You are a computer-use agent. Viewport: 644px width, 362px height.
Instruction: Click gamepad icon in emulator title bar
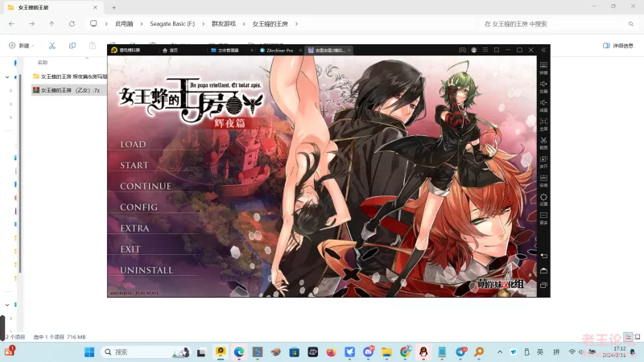coord(462,50)
